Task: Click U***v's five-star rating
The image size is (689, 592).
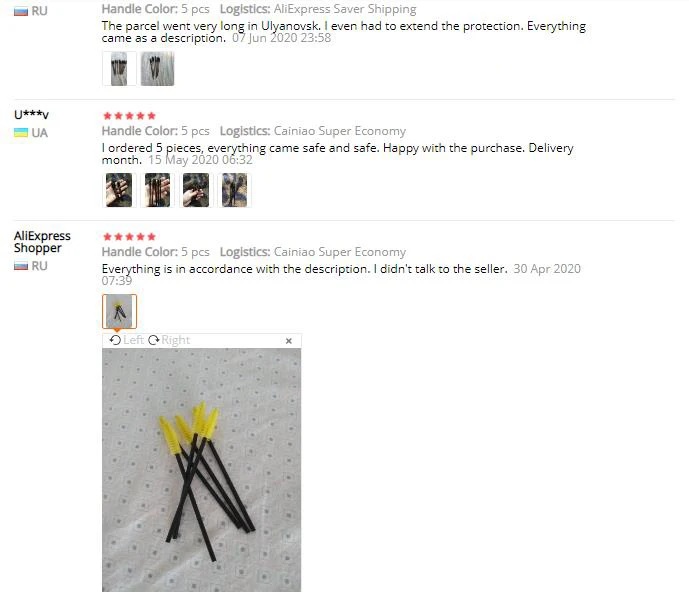Action: coord(129,116)
